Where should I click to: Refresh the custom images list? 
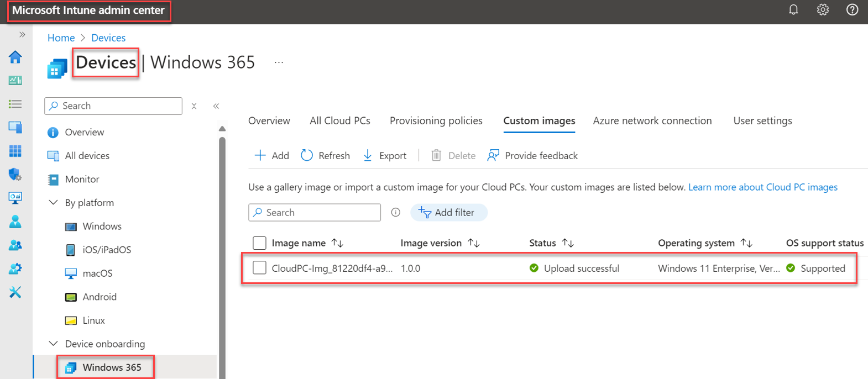point(326,156)
